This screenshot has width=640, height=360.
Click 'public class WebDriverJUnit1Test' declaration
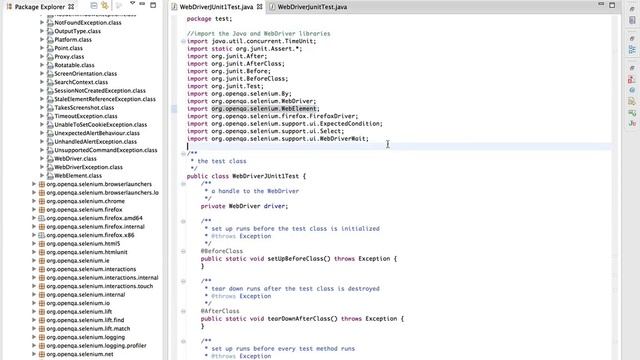[x=246, y=176]
